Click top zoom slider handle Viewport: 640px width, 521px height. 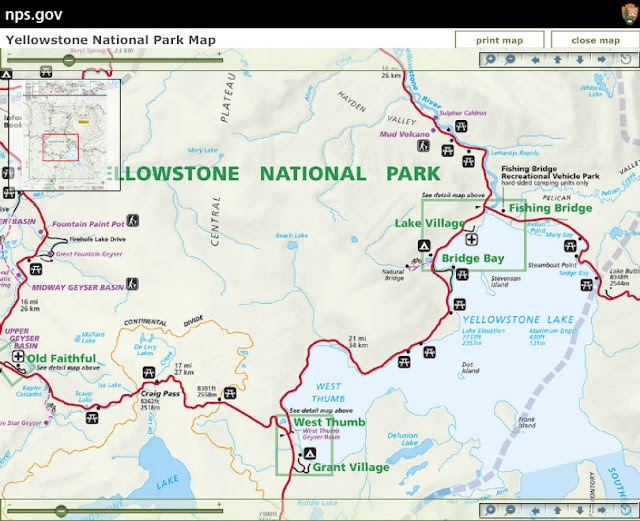[69, 60]
